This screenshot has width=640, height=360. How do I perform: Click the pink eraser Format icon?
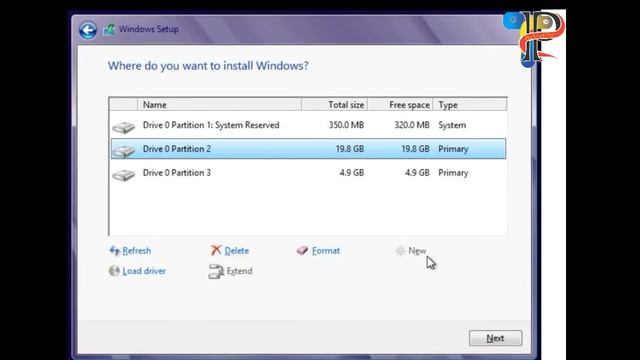tap(302, 250)
